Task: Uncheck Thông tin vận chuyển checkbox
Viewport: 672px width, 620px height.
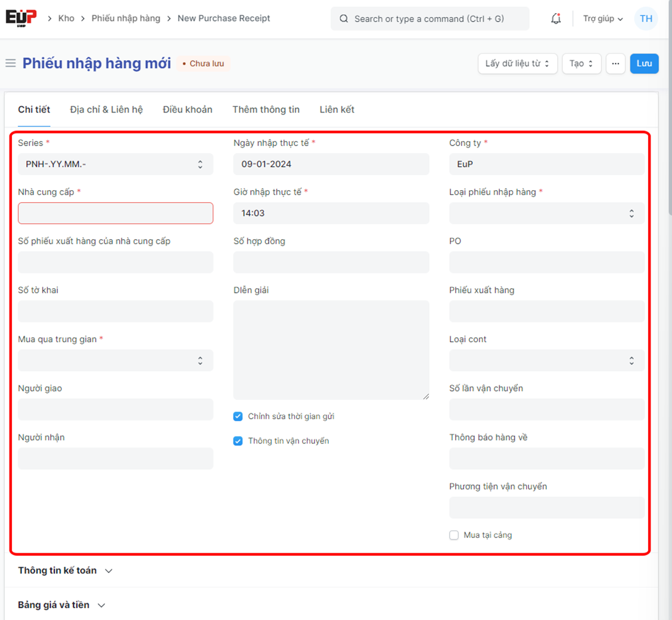Action: 238,441
